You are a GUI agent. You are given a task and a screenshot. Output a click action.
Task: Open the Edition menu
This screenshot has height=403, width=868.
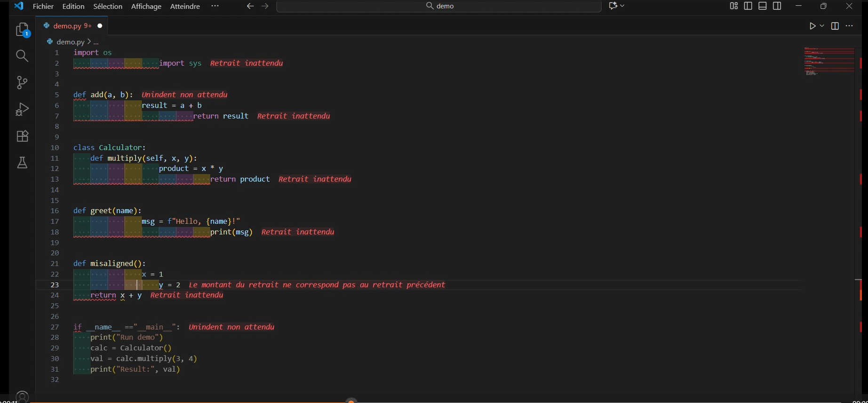73,6
